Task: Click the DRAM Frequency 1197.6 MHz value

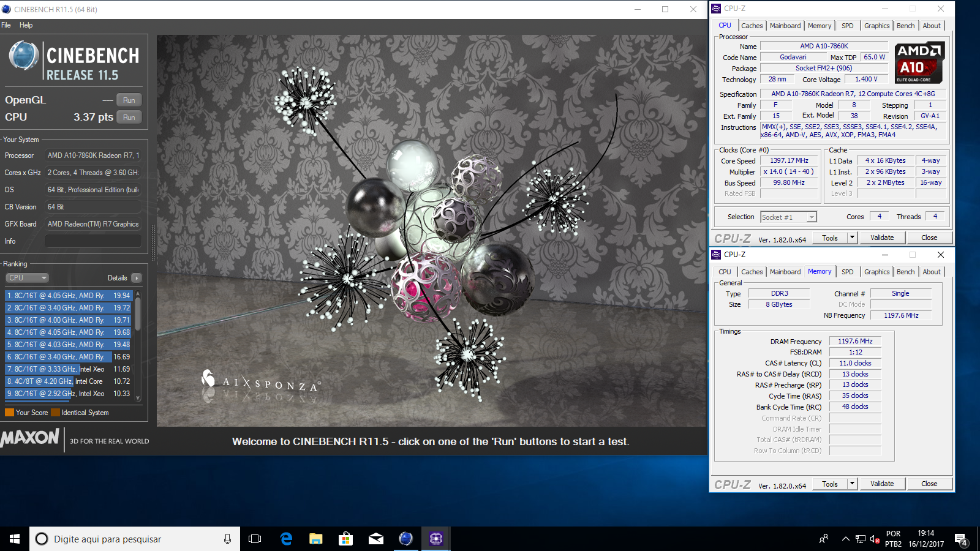Action: click(x=855, y=342)
